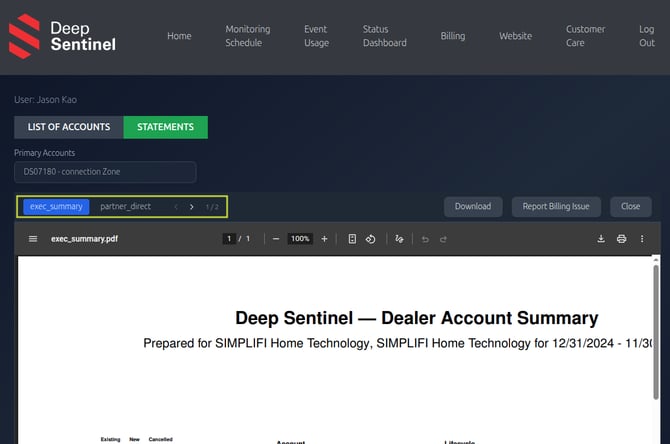This screenshot has width=670, height=444.
Task: Click Report Billing Issue button
Action: click(556, 207)
